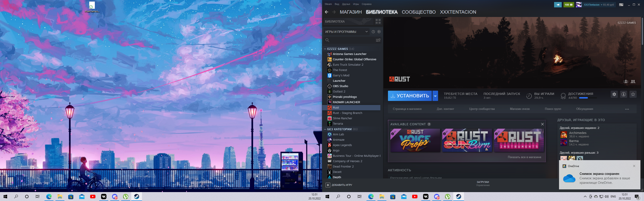Click Archimedes friend avatar
Image resolution: width=644 pixels, height=201 pixels.
563,135
